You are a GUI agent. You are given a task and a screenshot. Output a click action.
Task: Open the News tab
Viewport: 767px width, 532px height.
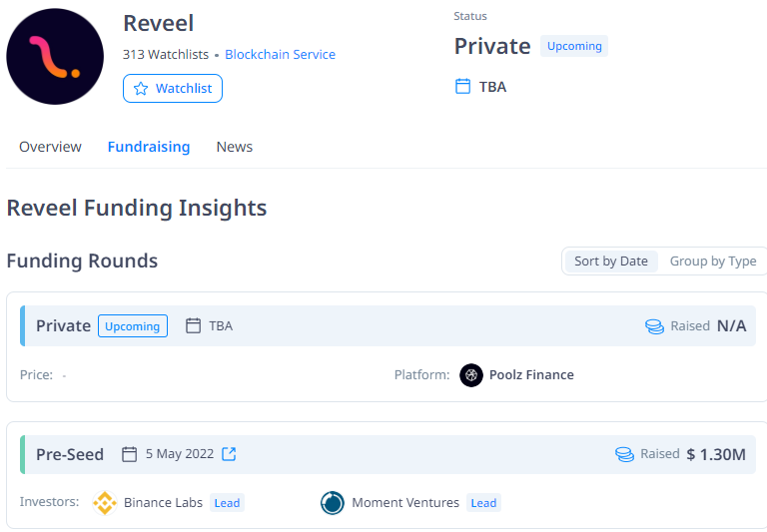point(235,147)
